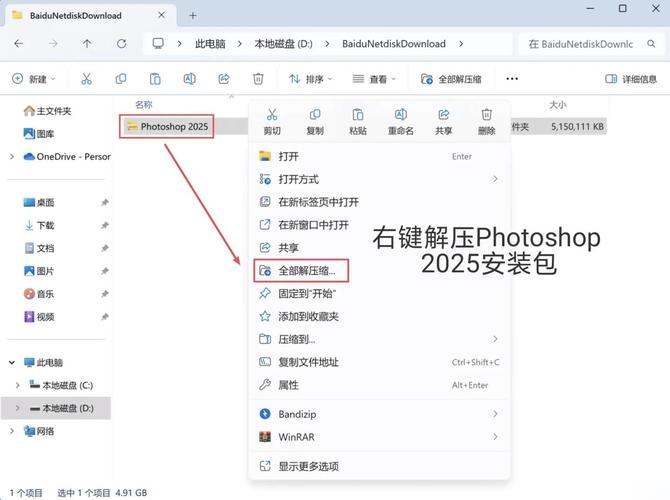This screenshot has width=670, height=500.
Task: Collapse the 此电脑 tree node
Action: [12, 362]
